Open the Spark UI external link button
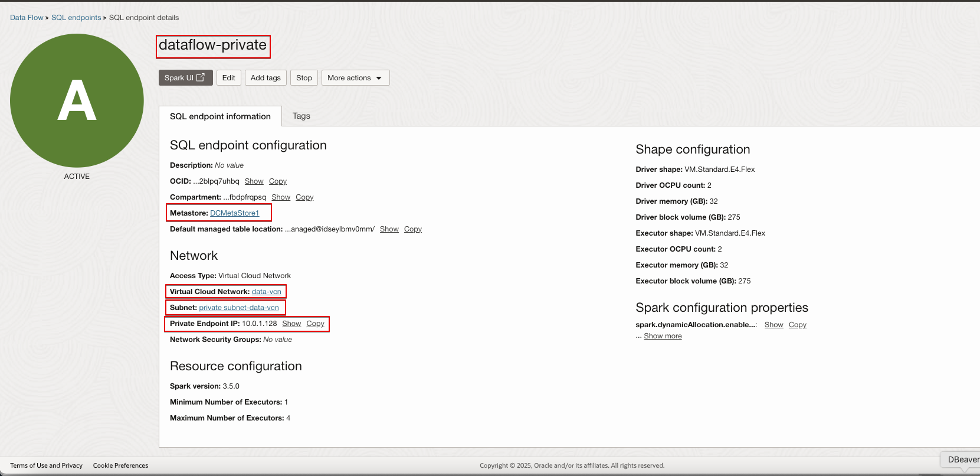980x476 pixels. pos(185,78)
